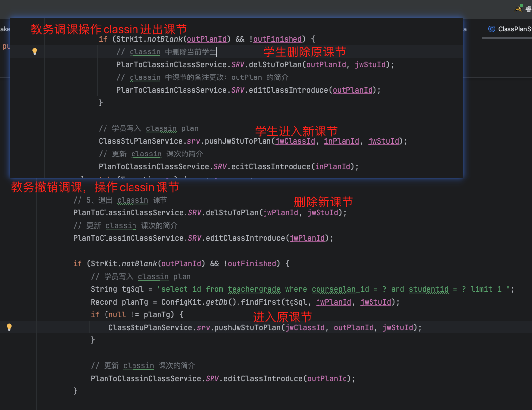Click outPlanId in the popup's StrKit.notBlank condition

click(x=207, y=39)
